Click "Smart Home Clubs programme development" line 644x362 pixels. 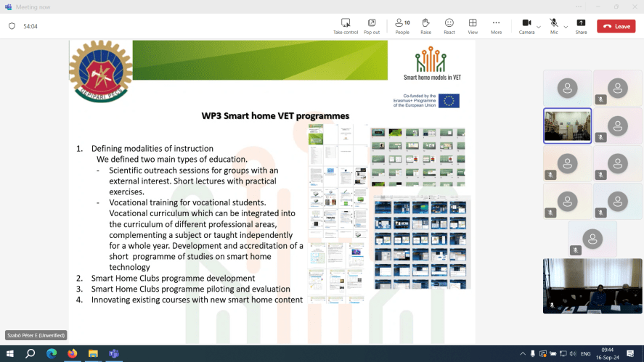173,279
